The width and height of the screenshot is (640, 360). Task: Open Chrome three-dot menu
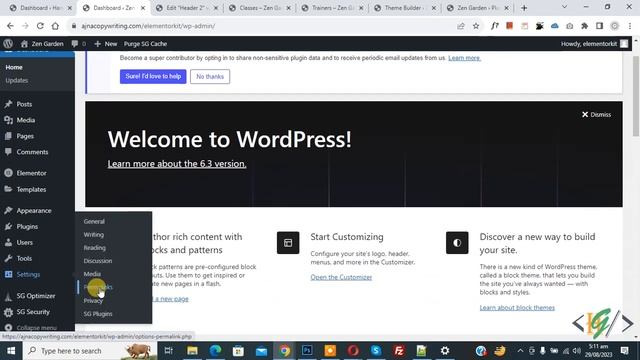tap(630, 26)
